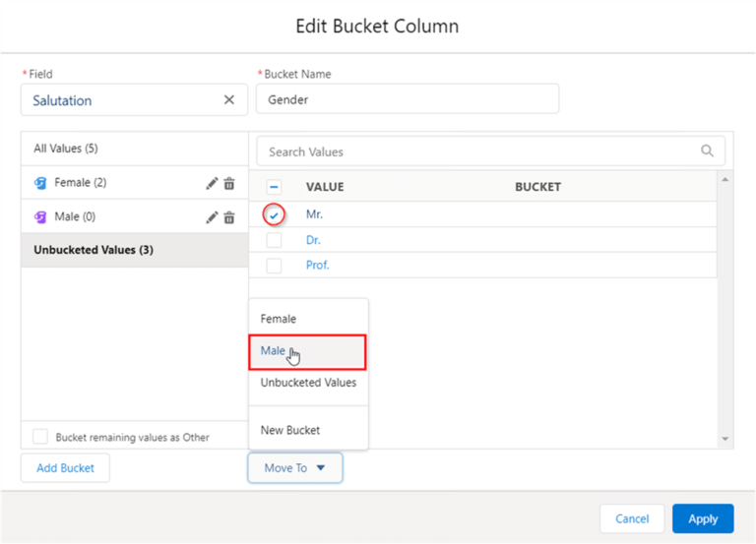Clear the Salutation field with the X icon

[229, 99]
